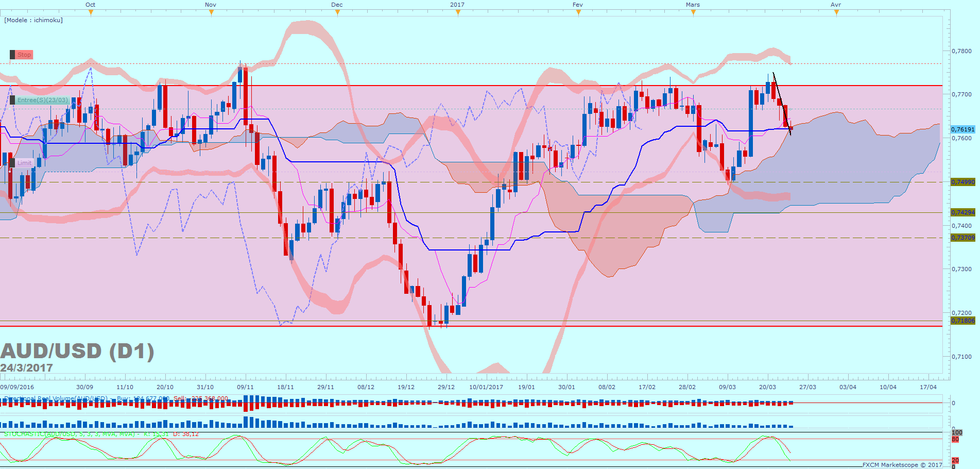Screen dimensions: 980x469
Task: Click the orange marker below Nov
Action: tap(211, 13)
